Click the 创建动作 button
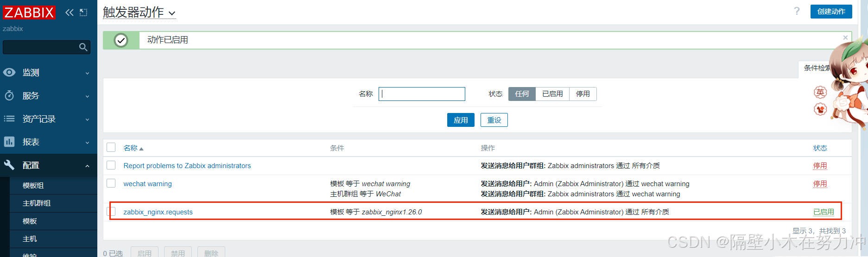This screenshot has width=868, height=257. (x=831, y=12)
